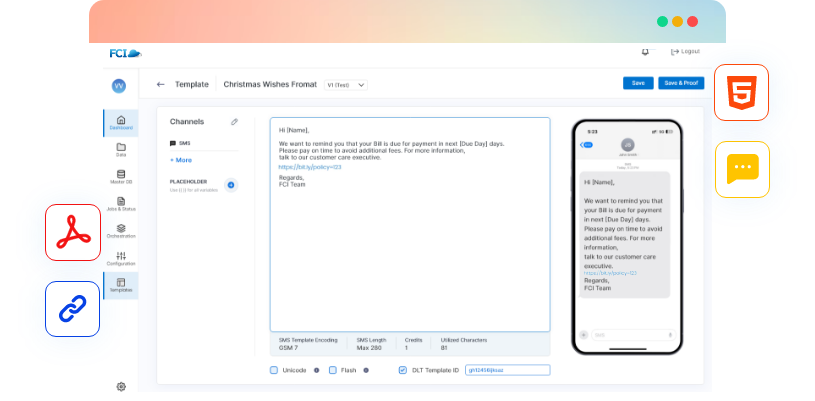Go to Master DB section
The width and height of the screenshot is (815, 401).
click(120, 177)
